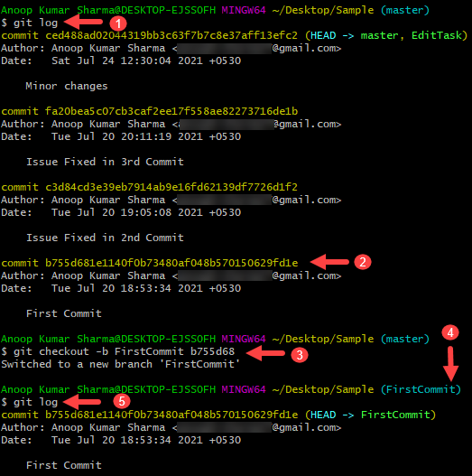Click the commit hash starting with ced488ad
The width and height of the screenshot is (472, 476).
pos(171,35)
